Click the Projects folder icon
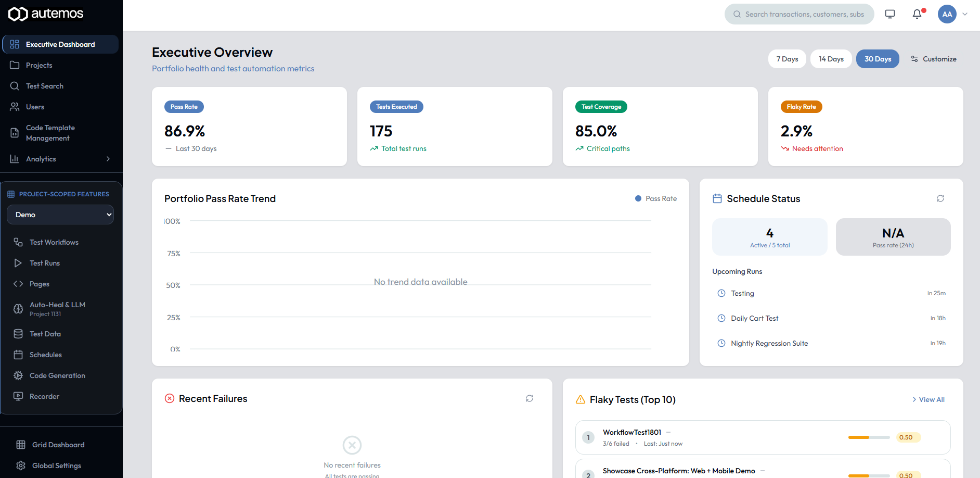The height and width of the screenshot is (478, 980). 15,65
